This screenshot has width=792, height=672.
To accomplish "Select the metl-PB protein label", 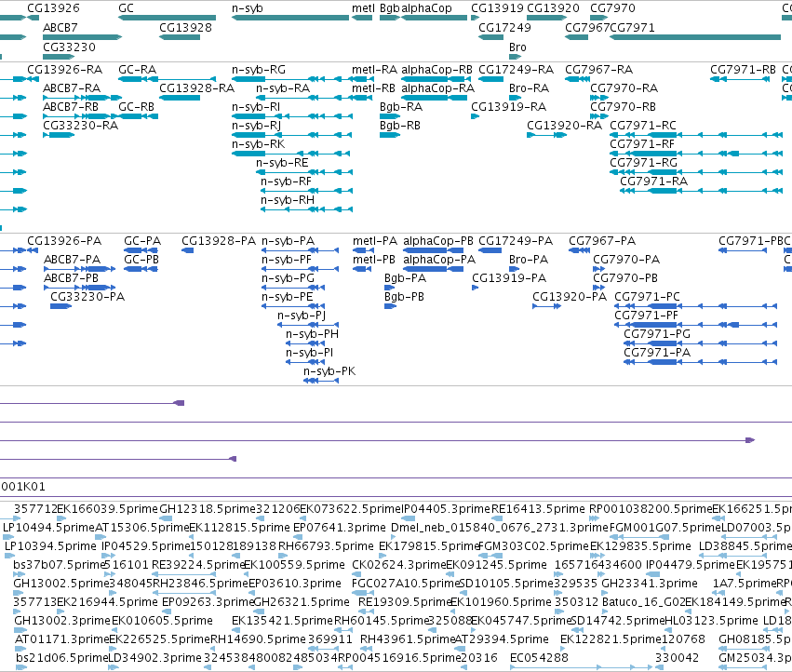I will (x=374, y=259).
